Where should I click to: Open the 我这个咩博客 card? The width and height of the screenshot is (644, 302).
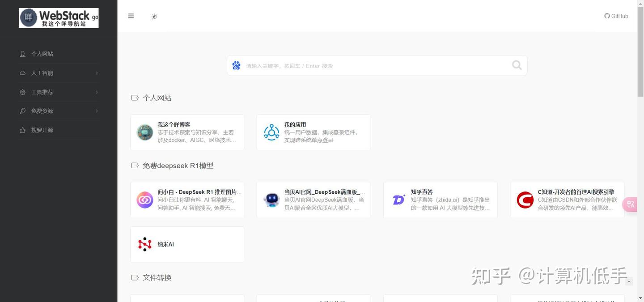pos(187,132)
